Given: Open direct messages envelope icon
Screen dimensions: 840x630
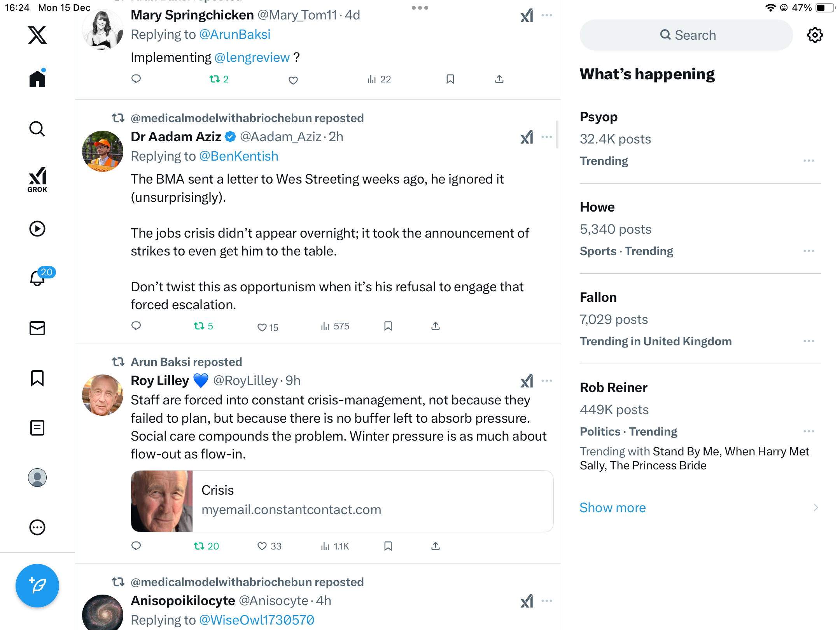Looking at the screenshot, I should [x=37, y=328].
